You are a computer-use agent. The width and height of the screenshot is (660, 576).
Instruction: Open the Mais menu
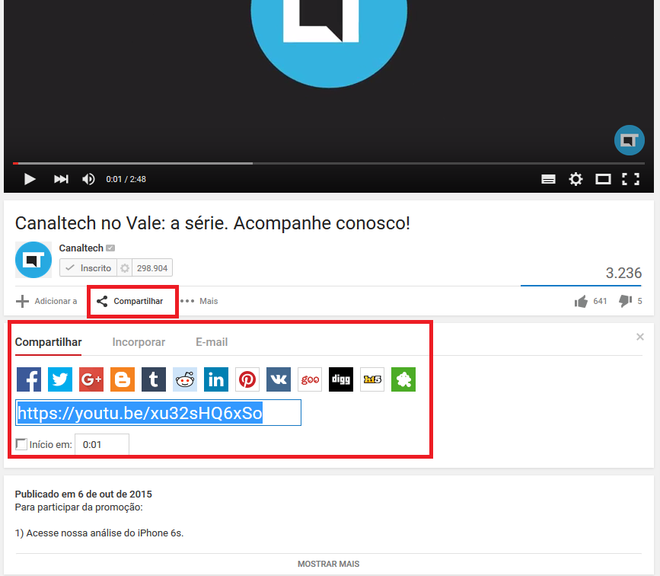coord(199,301)
